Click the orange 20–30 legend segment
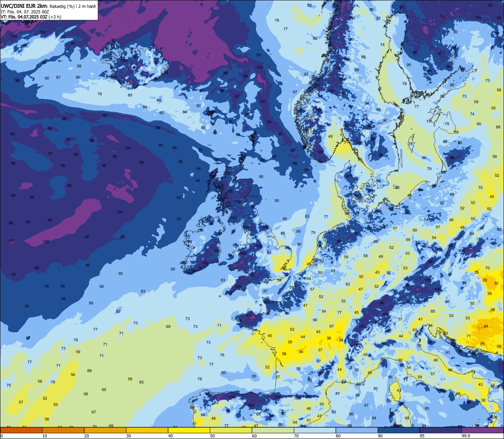Screen dimensions: 504x439 tap(105, 430)
